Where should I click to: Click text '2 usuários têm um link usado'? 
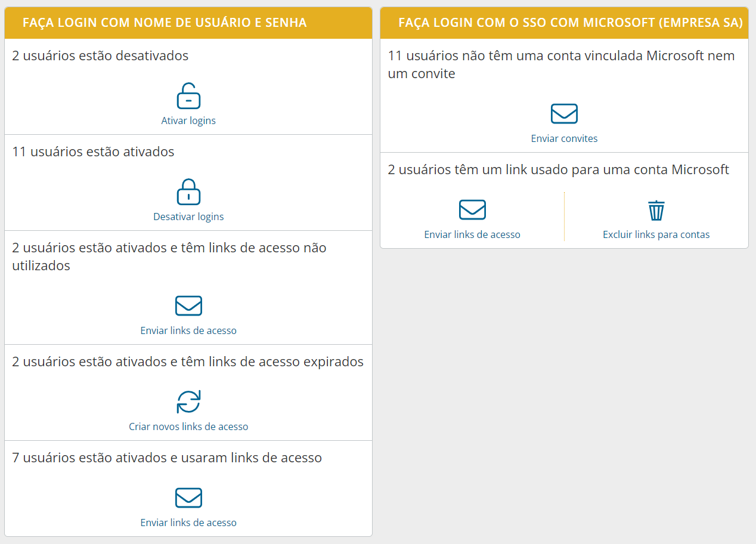[558, 169]
